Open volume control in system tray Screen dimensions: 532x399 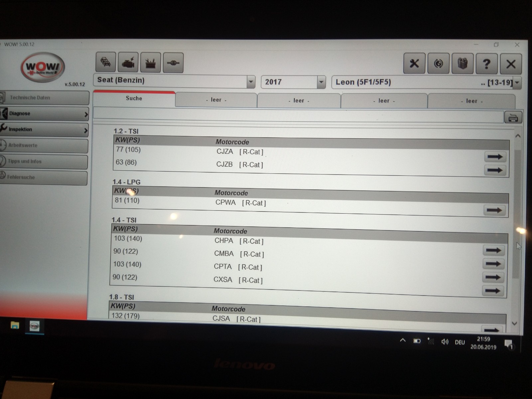[445, 342]
